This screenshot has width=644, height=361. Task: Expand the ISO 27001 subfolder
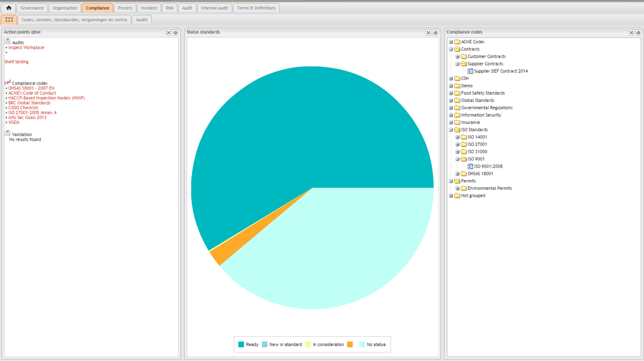(457, 144)
